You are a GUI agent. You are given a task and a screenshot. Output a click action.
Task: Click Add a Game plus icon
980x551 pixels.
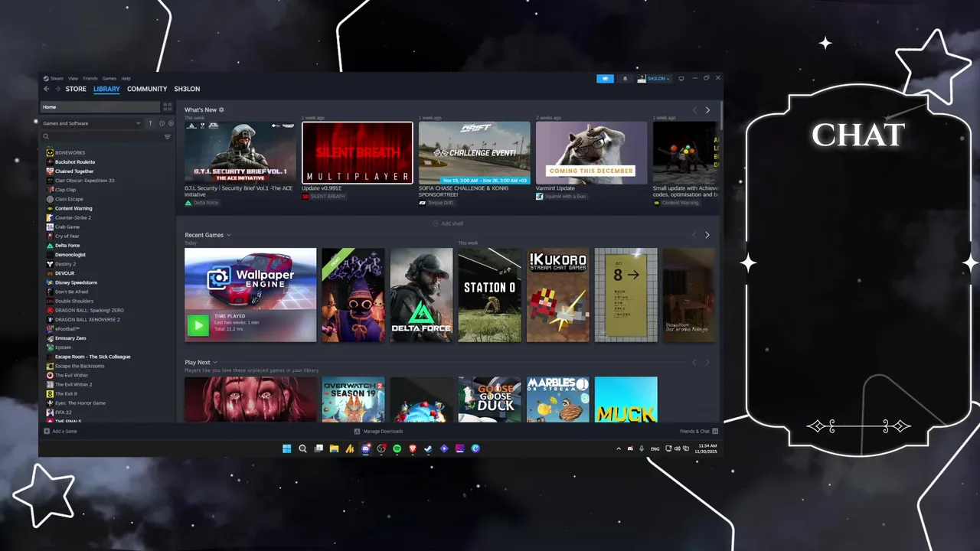(x=47, y=431)
